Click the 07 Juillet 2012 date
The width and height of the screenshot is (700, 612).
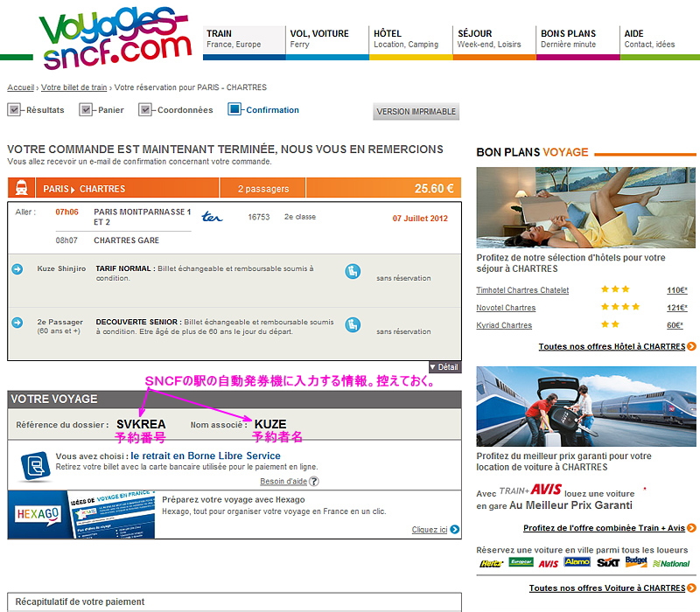[420, 219]
